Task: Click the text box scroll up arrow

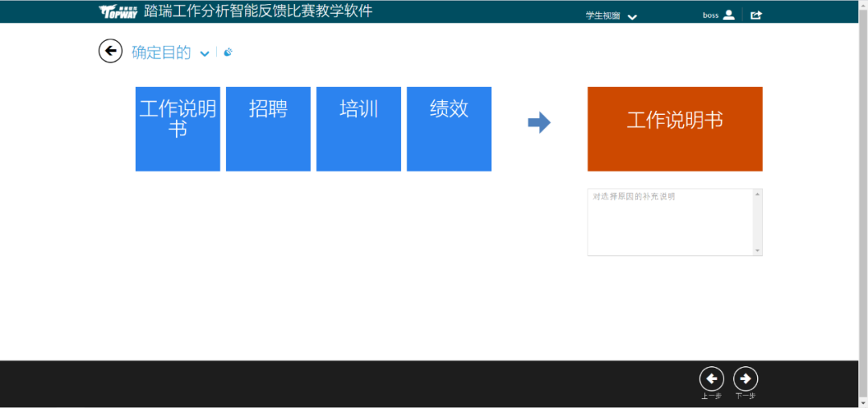Action: pos(757,194)
